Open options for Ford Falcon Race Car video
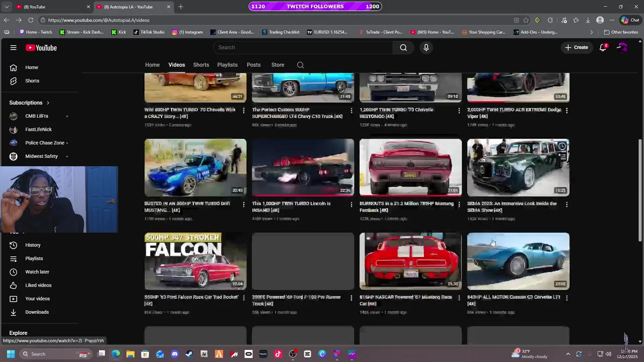The width and height of the screenshot is (644, 362). coord(244,298)
